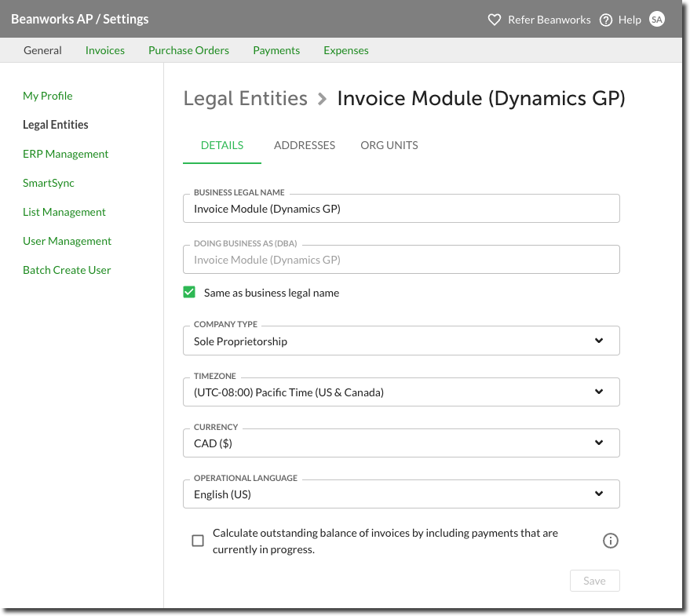
Task: Open List Management in sidebar
Action: 64,212
